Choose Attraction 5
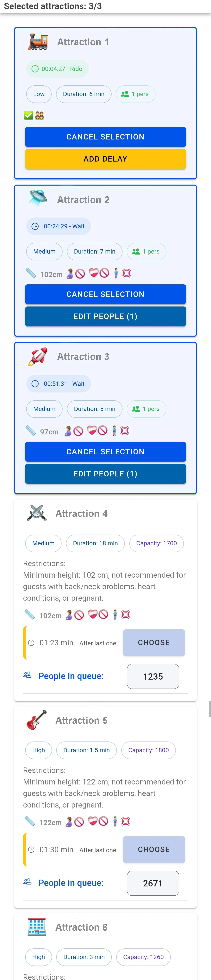 [154, 849]
